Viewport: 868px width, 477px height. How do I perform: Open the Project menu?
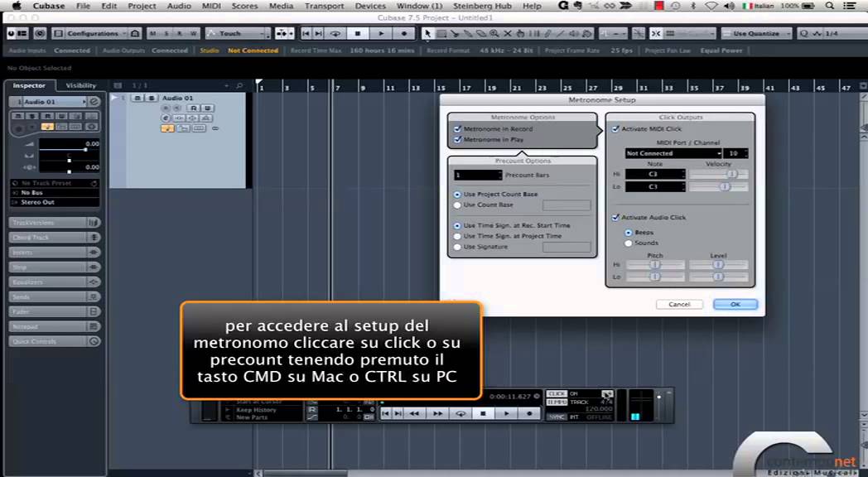point(142,6)
